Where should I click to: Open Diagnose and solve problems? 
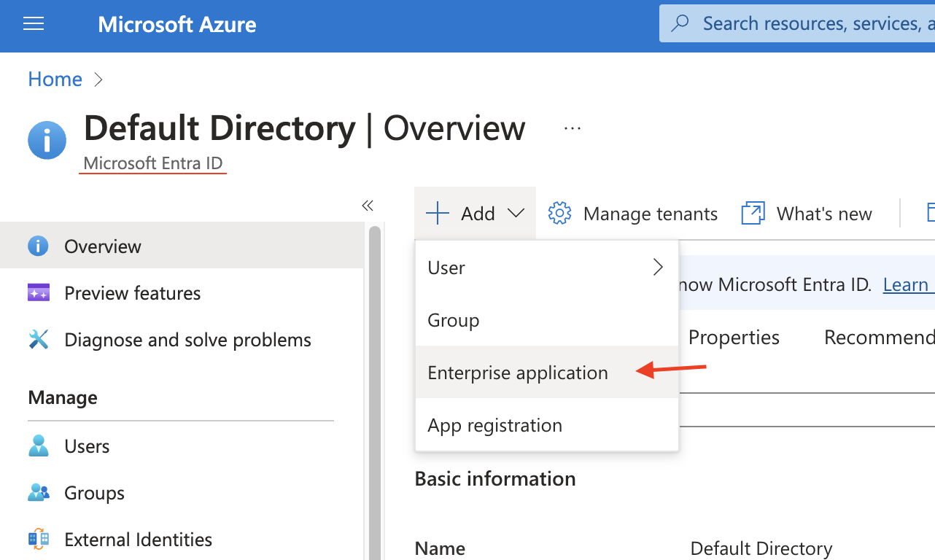click(182, 340)
